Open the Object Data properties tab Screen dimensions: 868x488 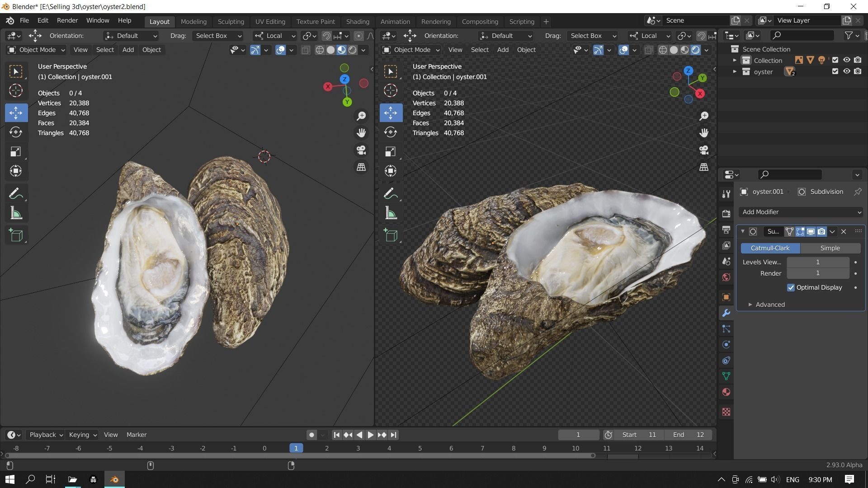[x=726, y=376]
